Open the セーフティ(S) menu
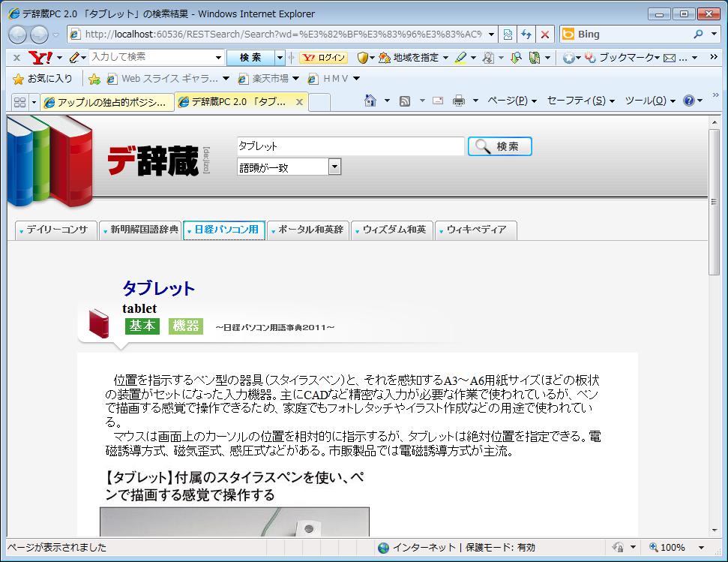The width and height of the screenshot is (728, 562). tap(580, 101)
